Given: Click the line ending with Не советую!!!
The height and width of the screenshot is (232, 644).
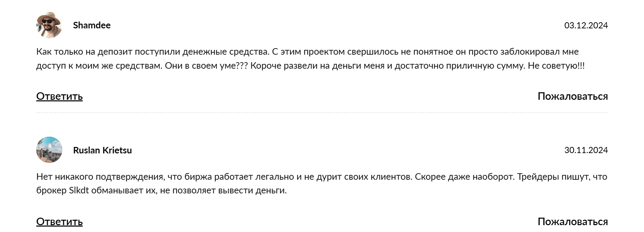Looking at the screenshot, I should 310,66.
